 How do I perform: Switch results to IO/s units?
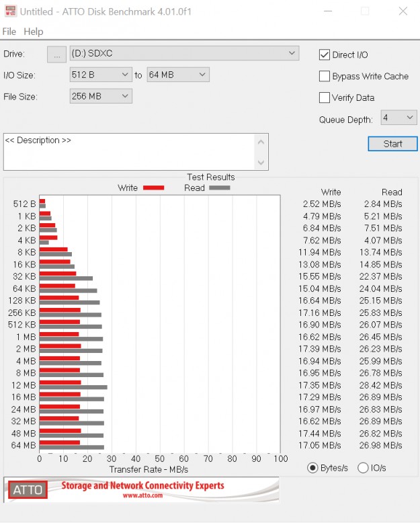click(x=363, y=468)
